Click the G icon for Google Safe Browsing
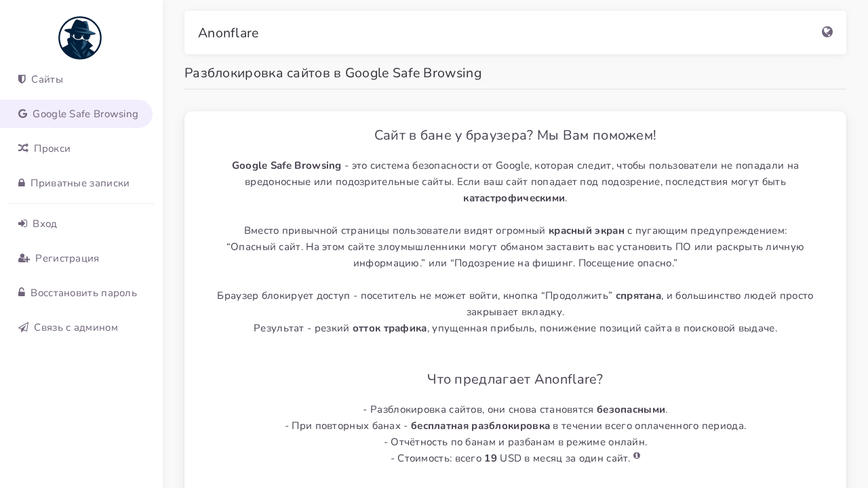This screenshot has height=488, width=868. tap(22, 114)
